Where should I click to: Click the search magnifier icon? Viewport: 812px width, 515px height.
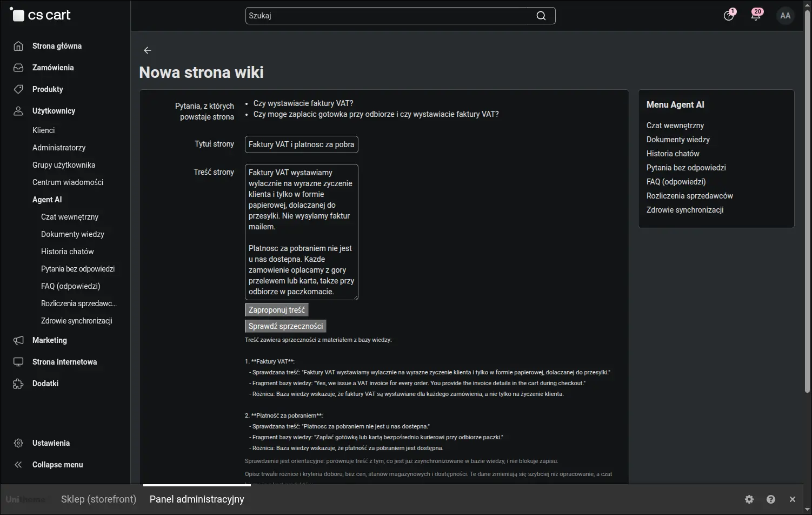coord(541,16)
